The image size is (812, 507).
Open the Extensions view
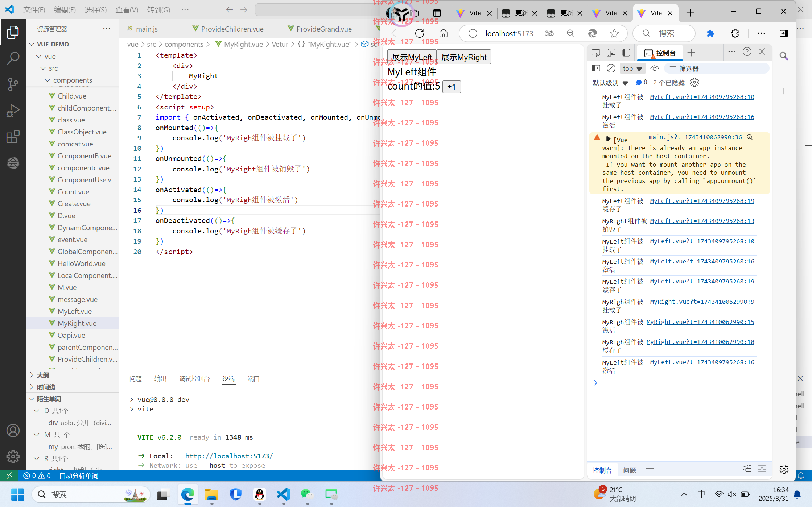pyautogui.click(x=13, y=137)
